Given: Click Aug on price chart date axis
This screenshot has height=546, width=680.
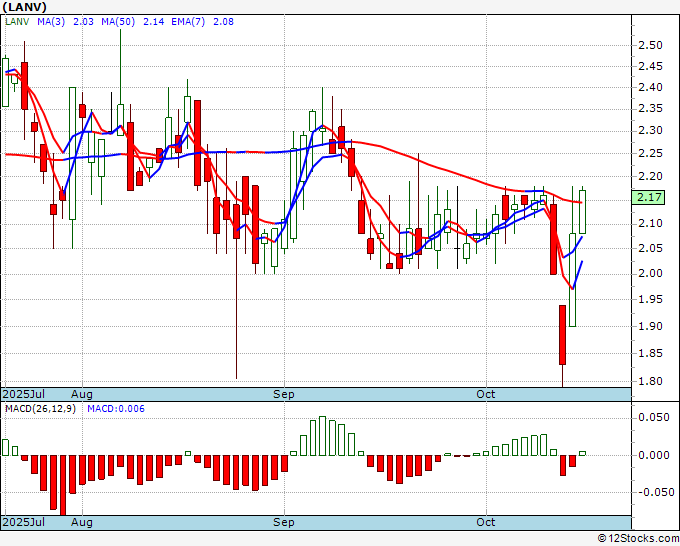Looking at the screenshot, I should (x=82, y=394).
